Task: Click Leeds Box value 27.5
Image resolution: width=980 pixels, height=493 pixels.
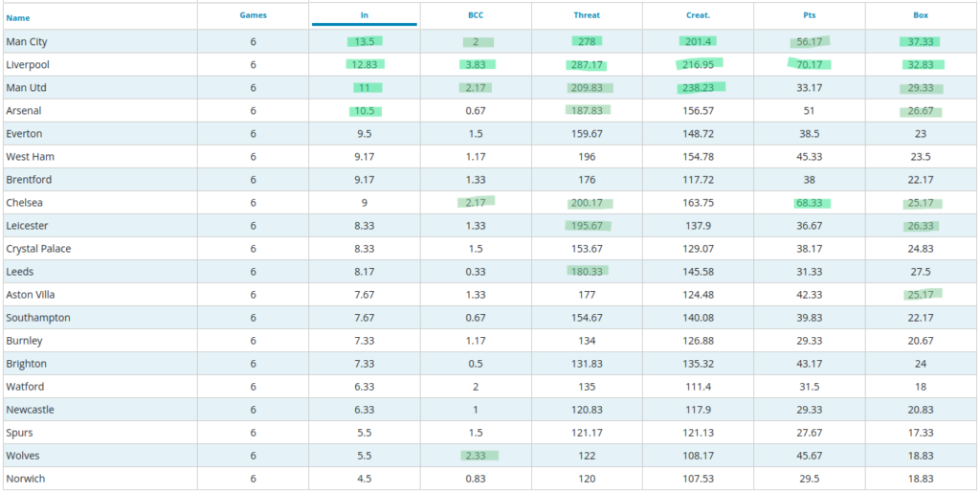Action: (x=921, y=272)
